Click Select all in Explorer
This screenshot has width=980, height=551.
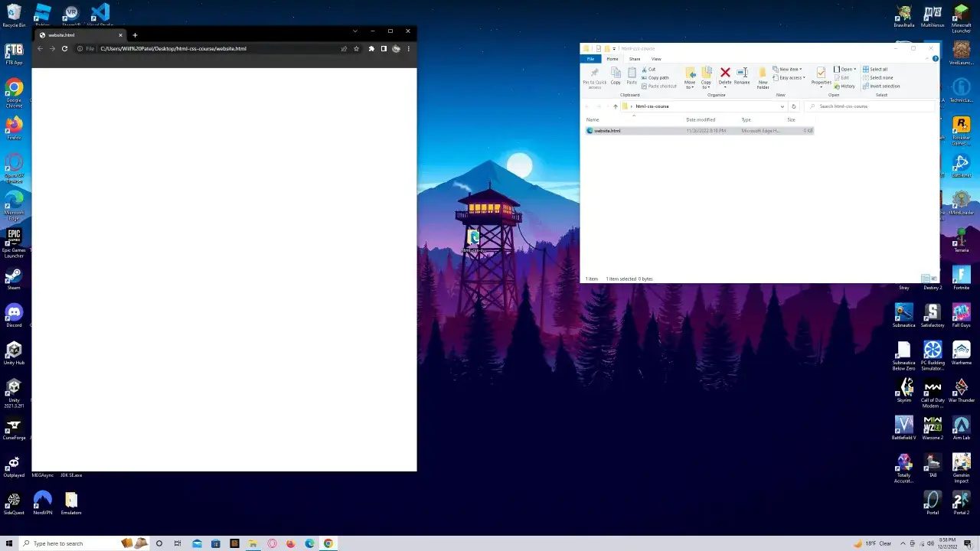pyautogui.click(x=875, y=70)
